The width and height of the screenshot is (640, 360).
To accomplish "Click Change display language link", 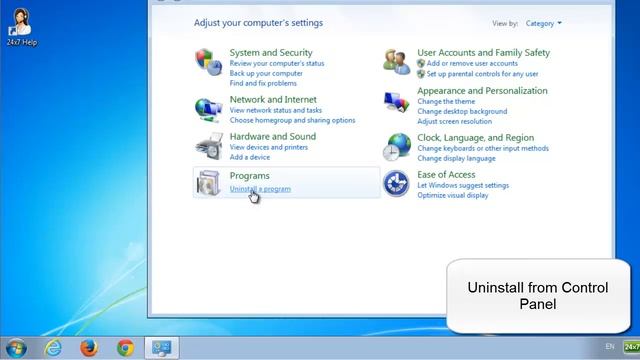I will click(456, 158).
